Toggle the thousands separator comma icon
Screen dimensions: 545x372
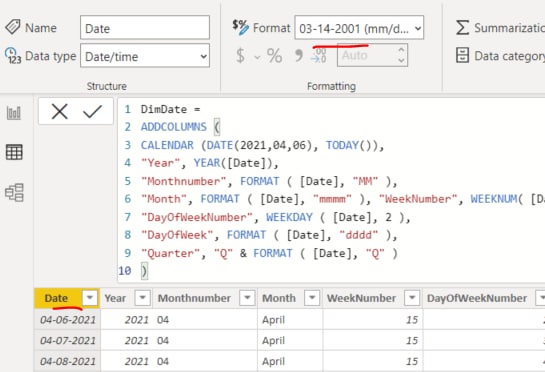click(299, 56)
